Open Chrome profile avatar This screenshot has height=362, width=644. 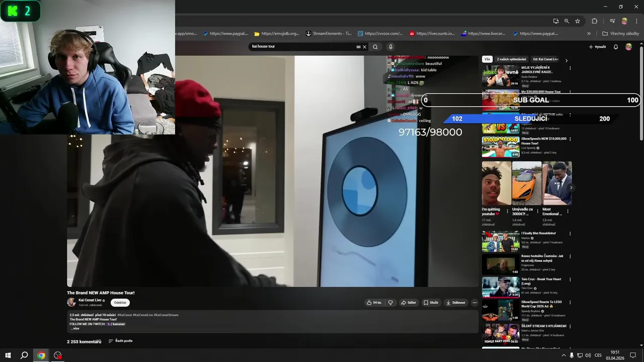(624, 21)
